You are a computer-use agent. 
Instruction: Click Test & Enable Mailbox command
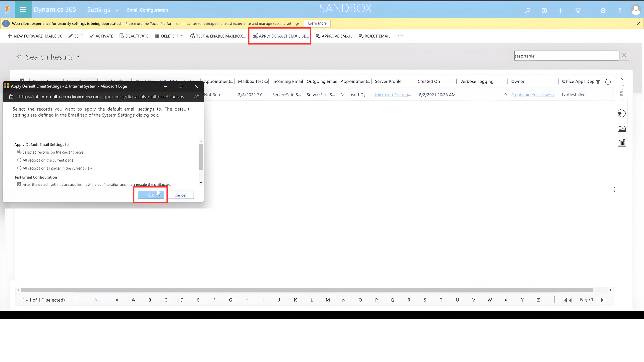click(x=218, y=36)
